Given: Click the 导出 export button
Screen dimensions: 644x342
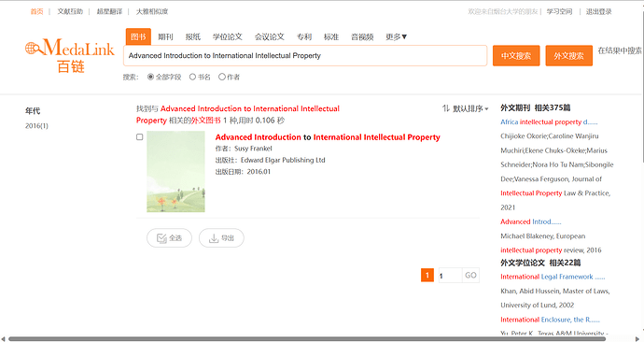Looking at the screenshot, I should pos(221,238).
